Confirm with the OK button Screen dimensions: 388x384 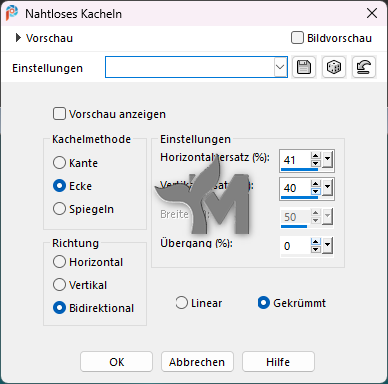coord(116,362)
